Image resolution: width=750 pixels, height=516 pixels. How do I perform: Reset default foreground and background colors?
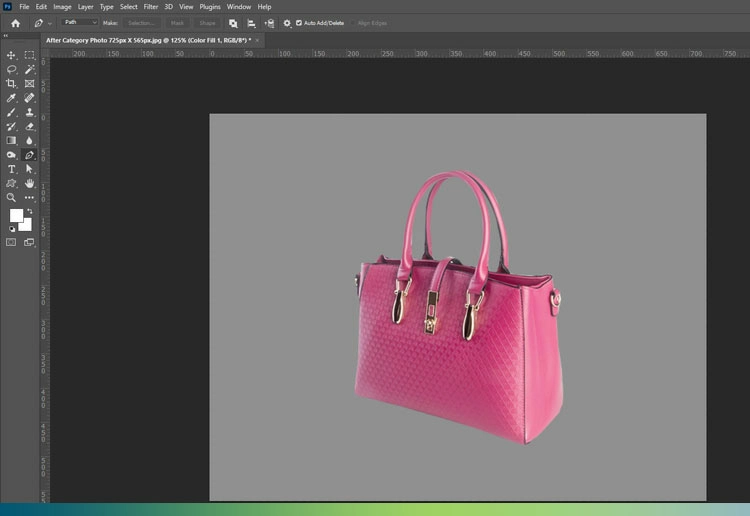point(12,229)
